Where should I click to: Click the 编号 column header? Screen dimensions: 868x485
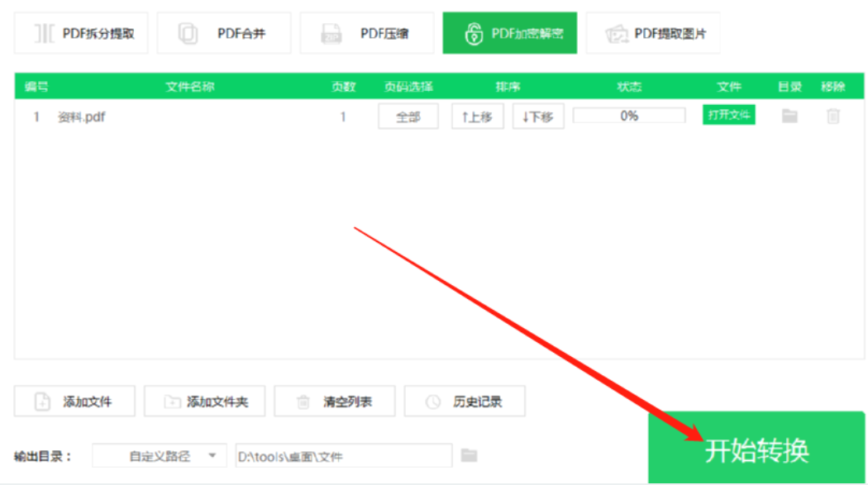[x=36, y=86]
